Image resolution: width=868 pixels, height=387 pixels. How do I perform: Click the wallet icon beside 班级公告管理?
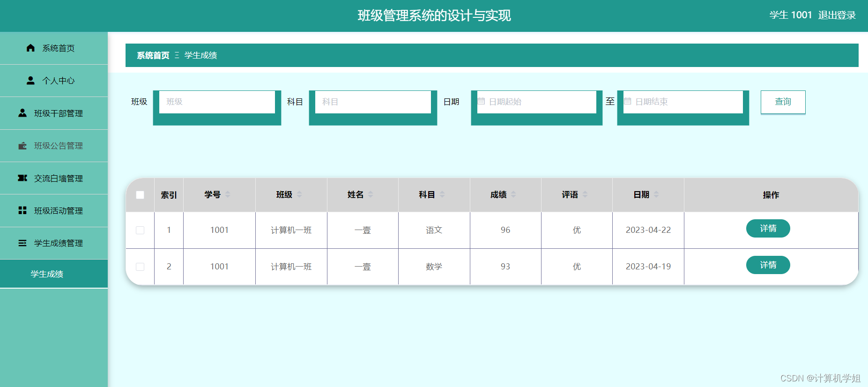[x=22, y=146]
